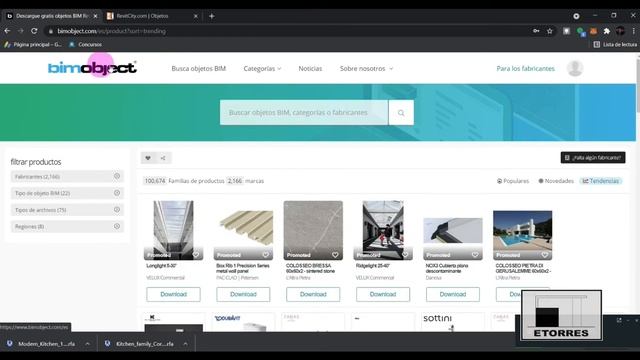
Task: Click the Chrome profile avatar icon
Action: pos(620,31)
